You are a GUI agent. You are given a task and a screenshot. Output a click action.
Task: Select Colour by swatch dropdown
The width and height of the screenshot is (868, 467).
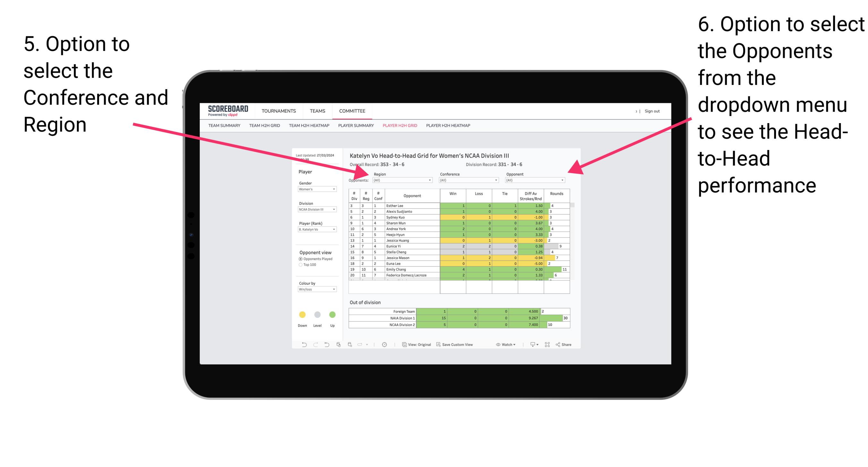pos(316,291)
